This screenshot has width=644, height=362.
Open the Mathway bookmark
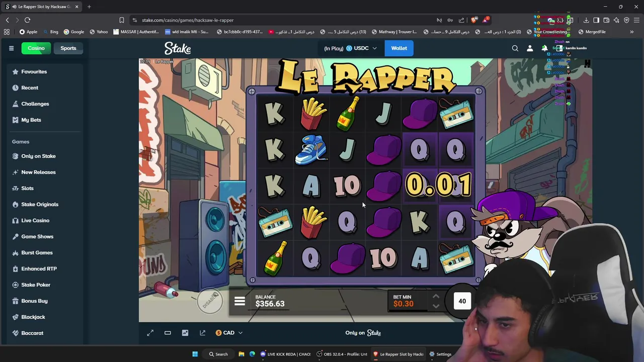[x=394, y=32]
